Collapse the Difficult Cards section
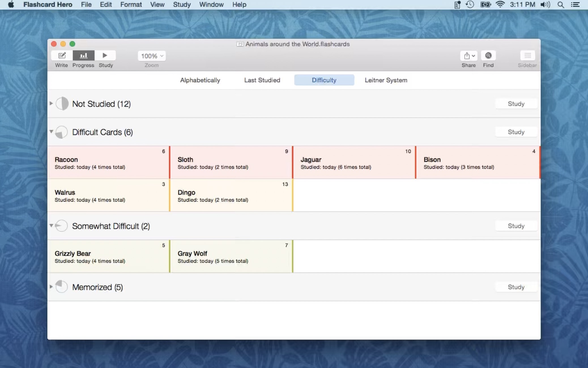This screenshot has height=368, width=588. click(x=51, y=132)
